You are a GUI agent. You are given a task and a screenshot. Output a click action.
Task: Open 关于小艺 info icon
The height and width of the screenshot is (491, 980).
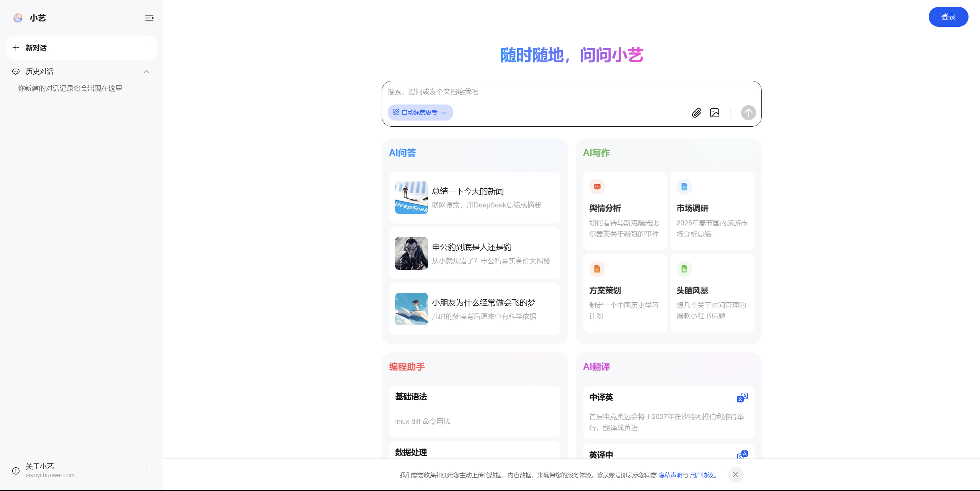pyautogui.click(x=16, y=471)
